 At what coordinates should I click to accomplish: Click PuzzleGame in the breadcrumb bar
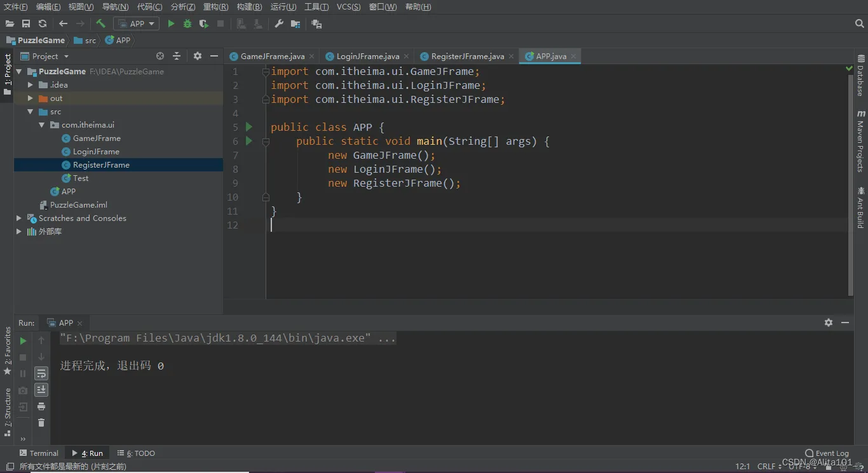(36, 40)
